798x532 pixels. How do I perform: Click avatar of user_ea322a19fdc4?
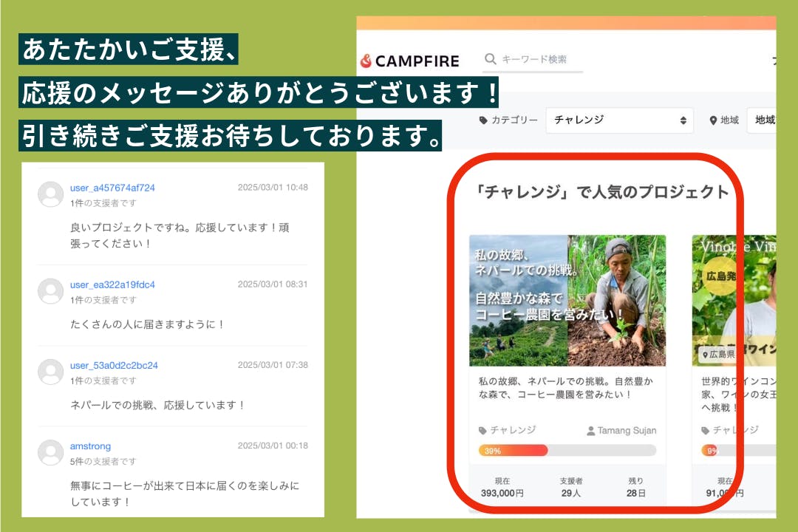(x=50, y=291)
